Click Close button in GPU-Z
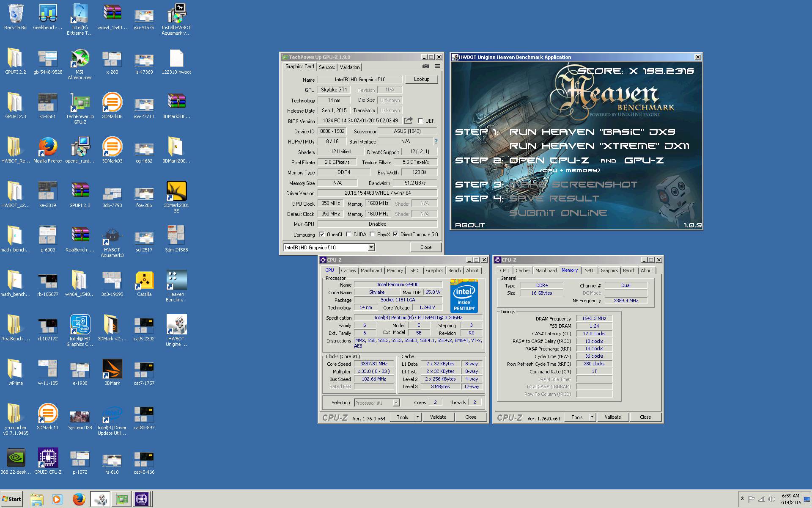Image resolution: width=812 pixels, height=508 pixels. pos(426,247)
